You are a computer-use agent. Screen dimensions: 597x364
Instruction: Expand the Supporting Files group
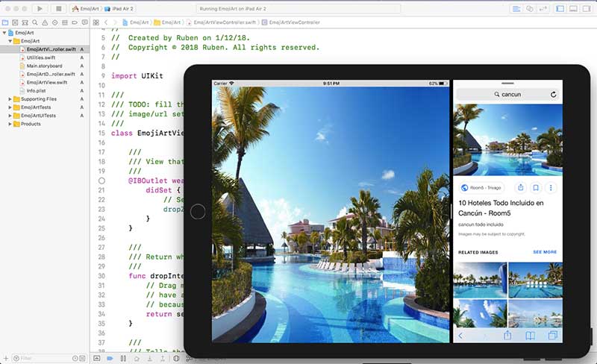coord(10,99)
